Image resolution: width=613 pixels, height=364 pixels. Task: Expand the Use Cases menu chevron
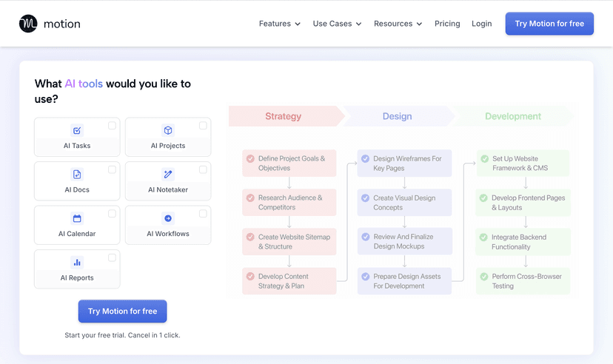[358, 24]
